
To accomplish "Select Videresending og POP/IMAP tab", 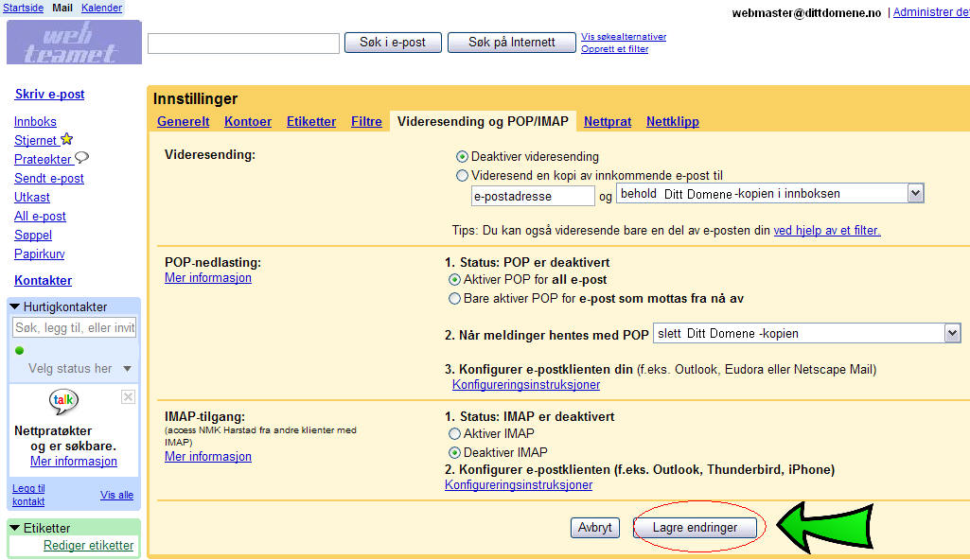I will tap(484, 122).
